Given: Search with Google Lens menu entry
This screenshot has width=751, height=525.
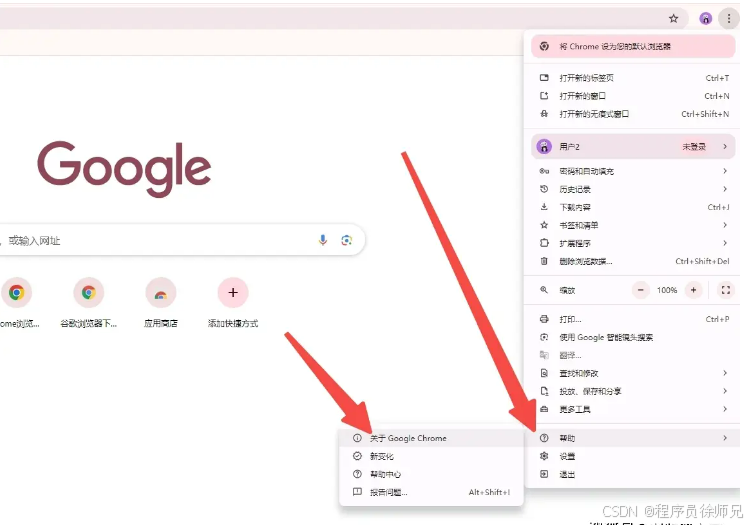Looking at the screenshot, I should point(633,337).
